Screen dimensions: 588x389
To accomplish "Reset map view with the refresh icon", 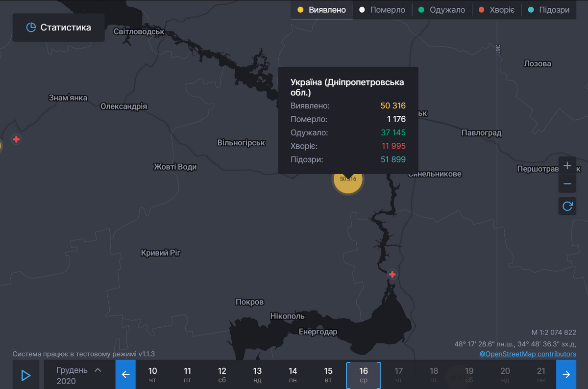I will tap(567, 206).
